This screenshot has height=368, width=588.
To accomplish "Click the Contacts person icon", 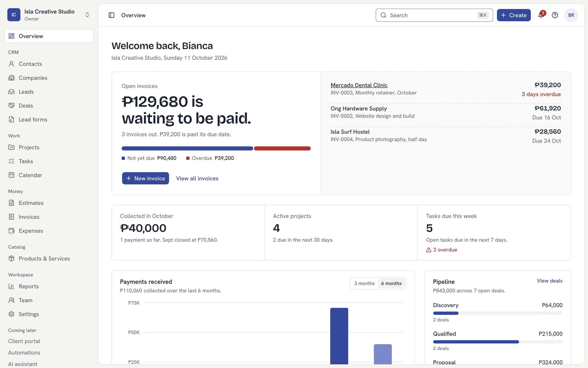I will coord(11,64).
